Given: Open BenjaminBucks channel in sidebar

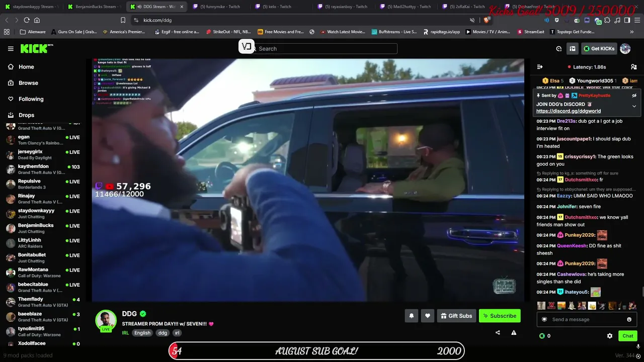Looking at the screenshot, I should pyautogui.click(x=43, y=228).
